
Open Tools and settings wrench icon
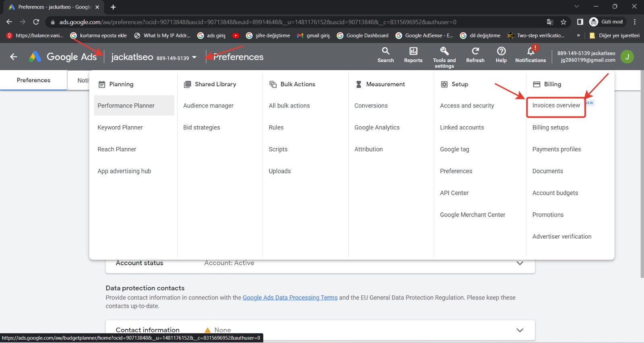pyautogui.click(x=444, y=51)
